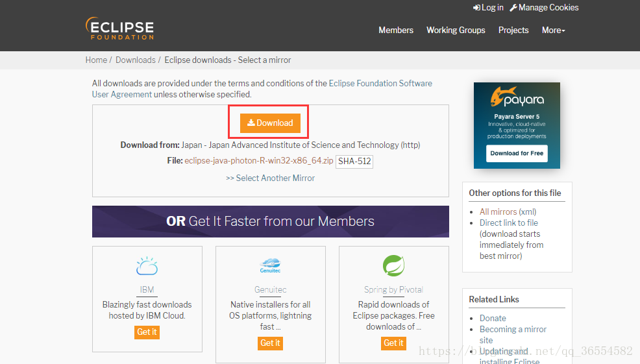Open the Genuitec member link
This screenshot has width=640, height=364.
tap(270, 290)
